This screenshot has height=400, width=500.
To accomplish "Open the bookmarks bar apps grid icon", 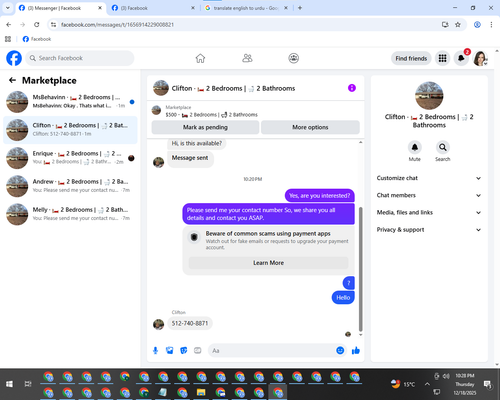I will [8, 39].
